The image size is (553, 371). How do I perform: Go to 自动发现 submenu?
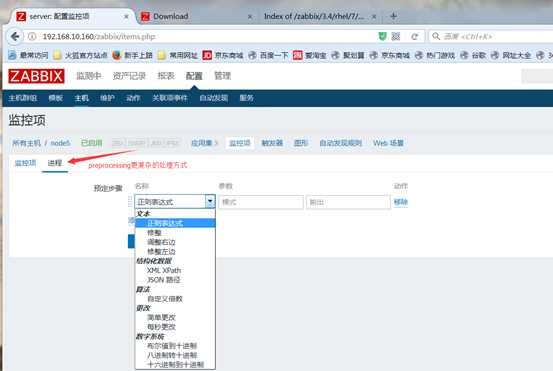[x=213, y=98]
